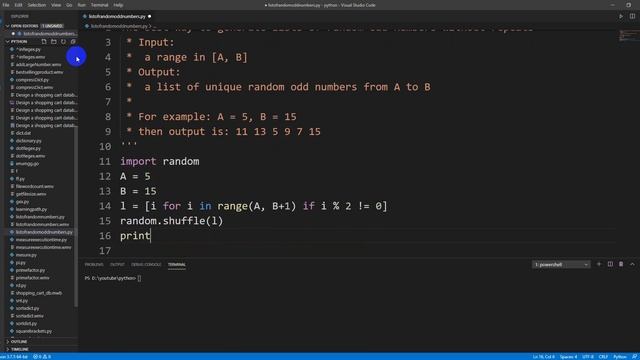640x360 pixels.
Task: Open the File menu
Action: pyautogui.click(x=6, y=5)
